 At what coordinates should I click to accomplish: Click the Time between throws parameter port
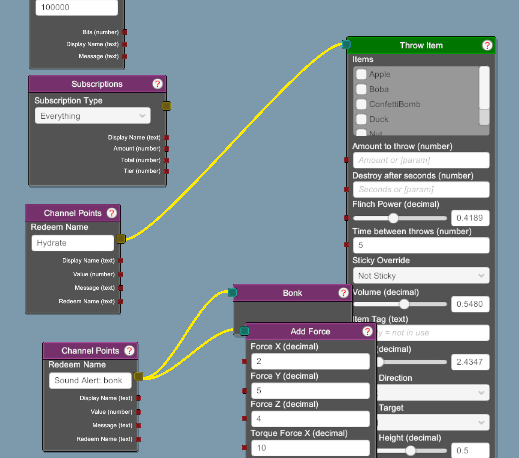[x=346, y=245]
